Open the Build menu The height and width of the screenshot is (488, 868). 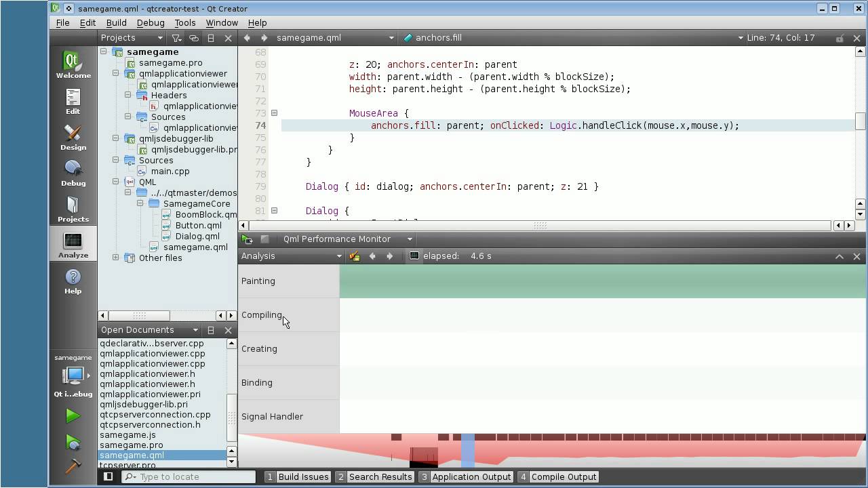pos(116,22)
